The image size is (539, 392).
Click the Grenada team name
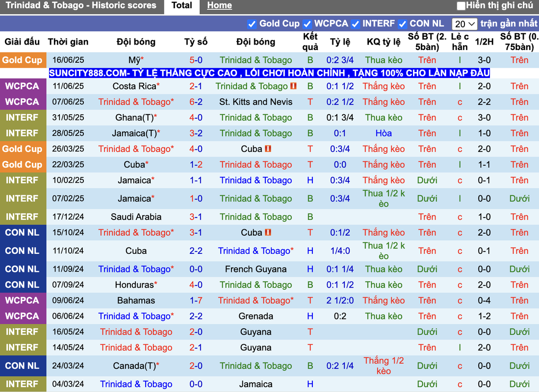256,316
